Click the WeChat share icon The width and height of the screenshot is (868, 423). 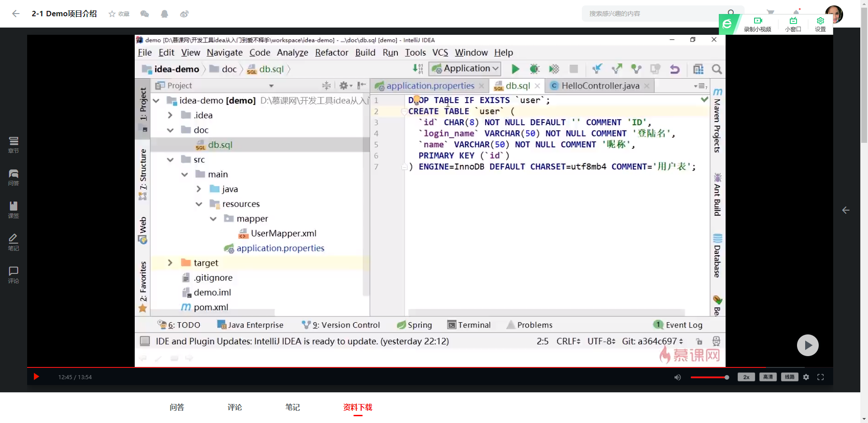click(145, 14)
